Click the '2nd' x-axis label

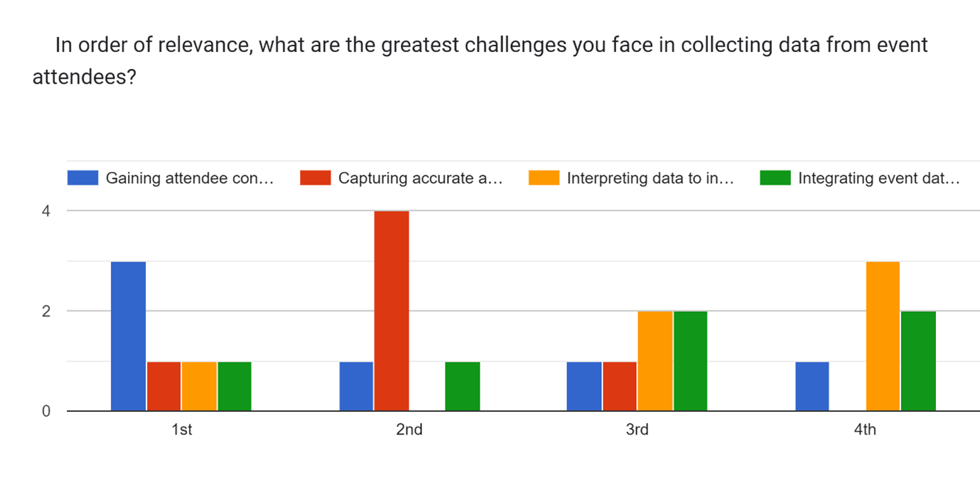[x=409, y=430]
